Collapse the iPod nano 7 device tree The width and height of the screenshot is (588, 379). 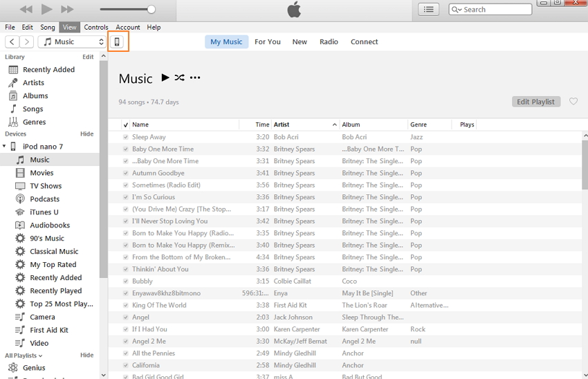tap(5, 147)
